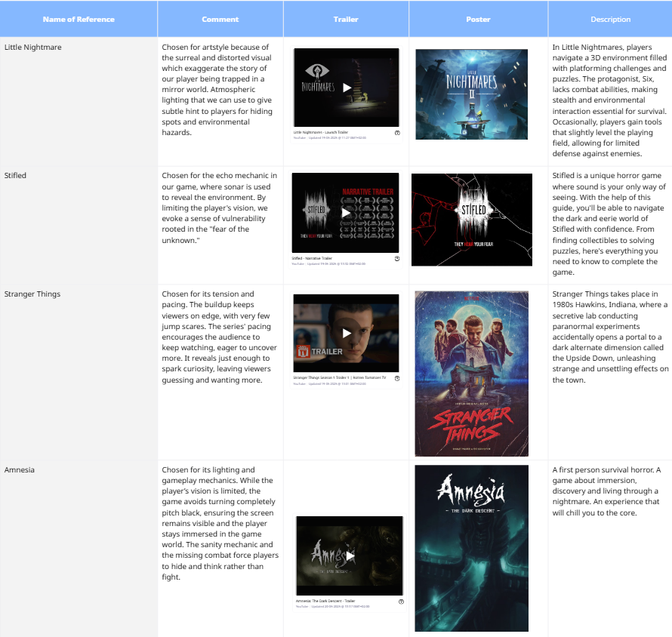The height and width of the screenshot is (637, 672).
Task: Play the Stranger Things Season 1 trailer
Action: [347, 333]
